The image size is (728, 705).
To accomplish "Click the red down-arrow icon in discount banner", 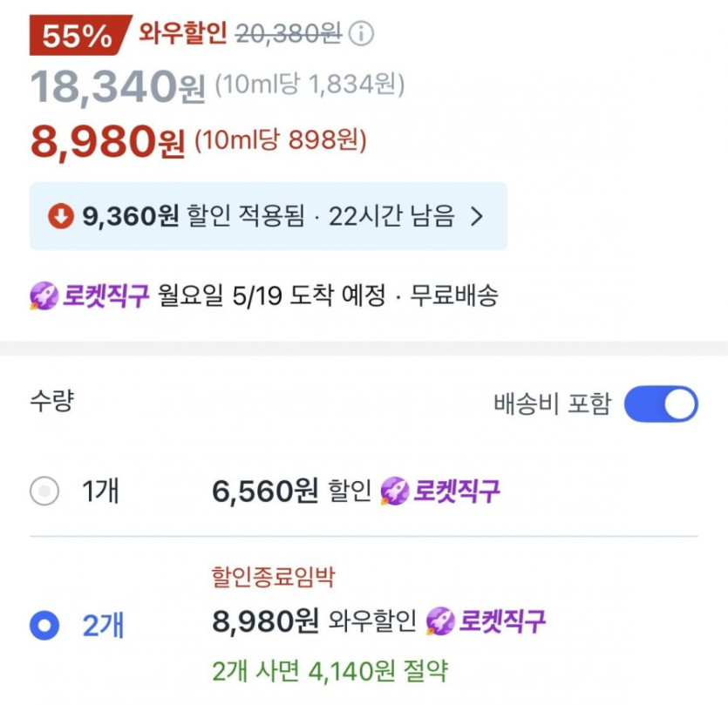I will [61, 217].
